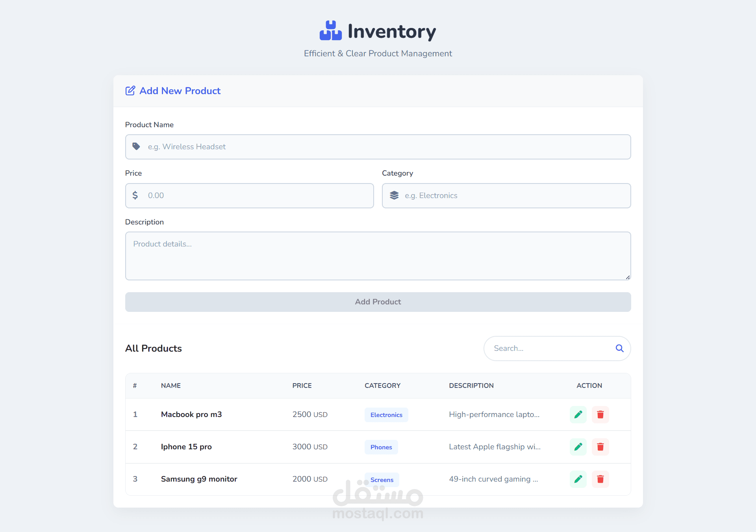Edit the Samsung g9 monitor entry

tap(578, 479)
